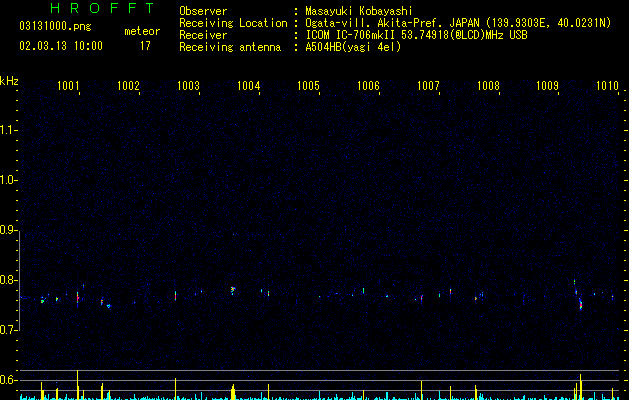Click the 1002 time axis marker
This screenshot has width=629, height=400.
click(x=128, y=85)
